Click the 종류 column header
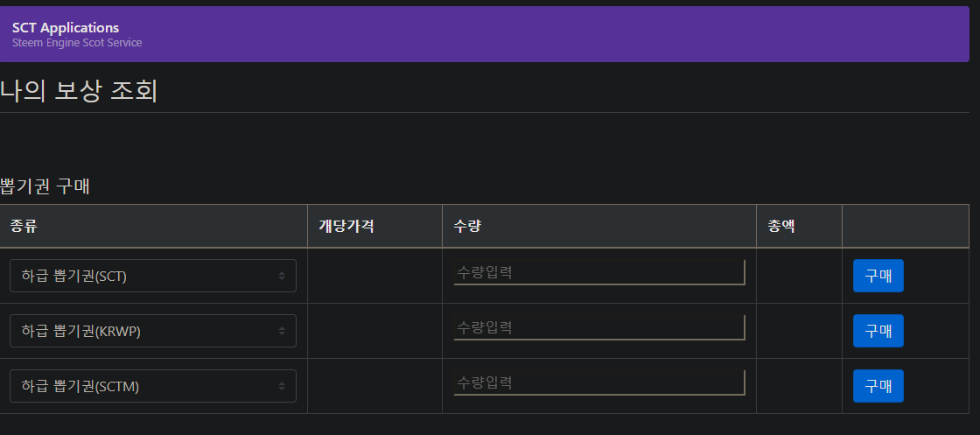The width and height of the screenshot is (980, 435). (x=24, y=226)
